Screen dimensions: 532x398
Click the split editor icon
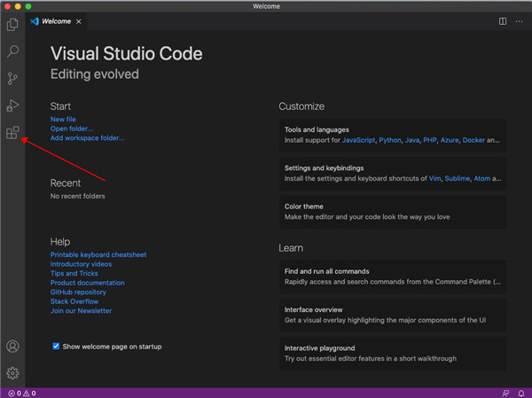click(x=503, y=21)
